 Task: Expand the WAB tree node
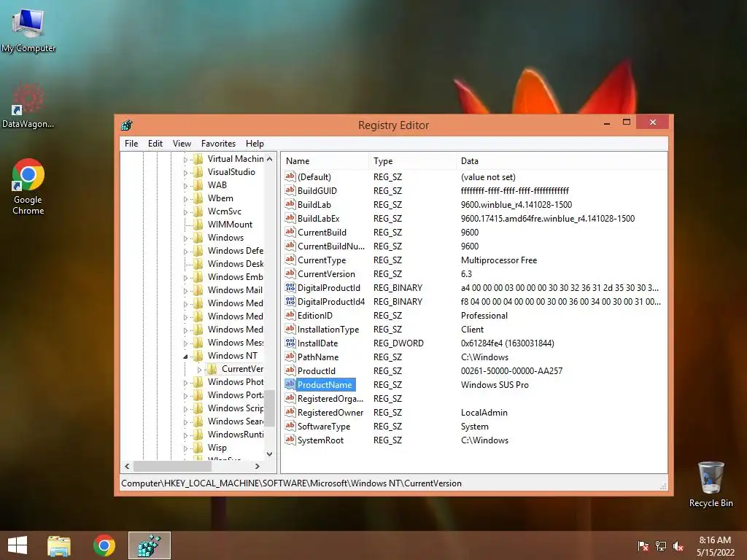[x=185, y=186]
